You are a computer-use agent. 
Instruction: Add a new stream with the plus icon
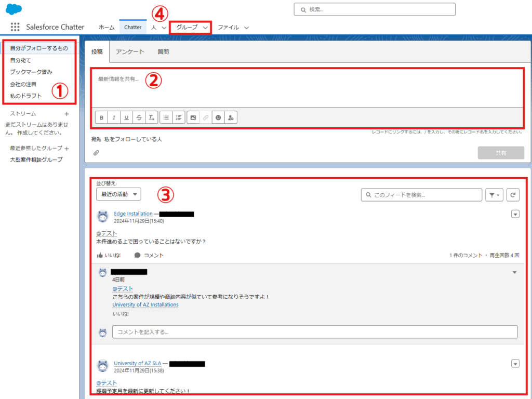[67, 114]
